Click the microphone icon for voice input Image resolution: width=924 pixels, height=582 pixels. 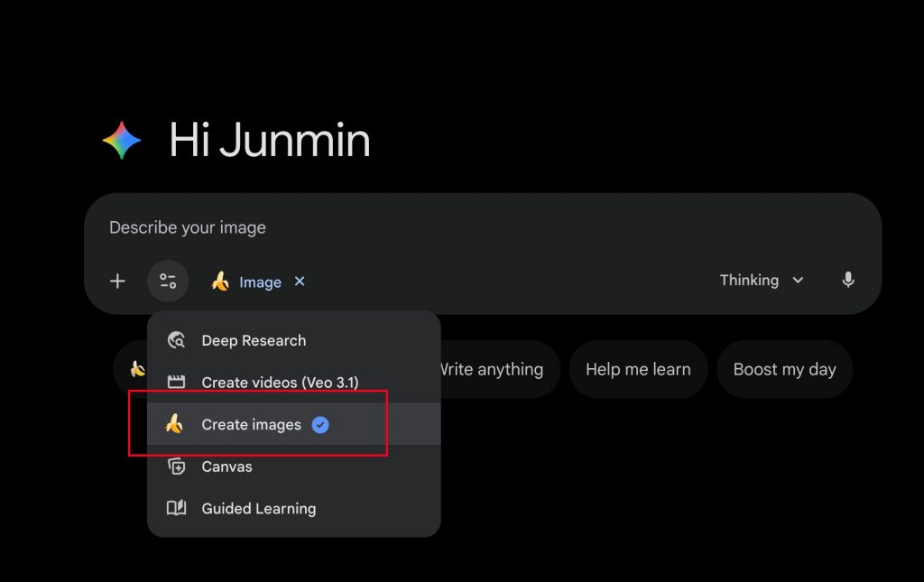click(847, 281)
